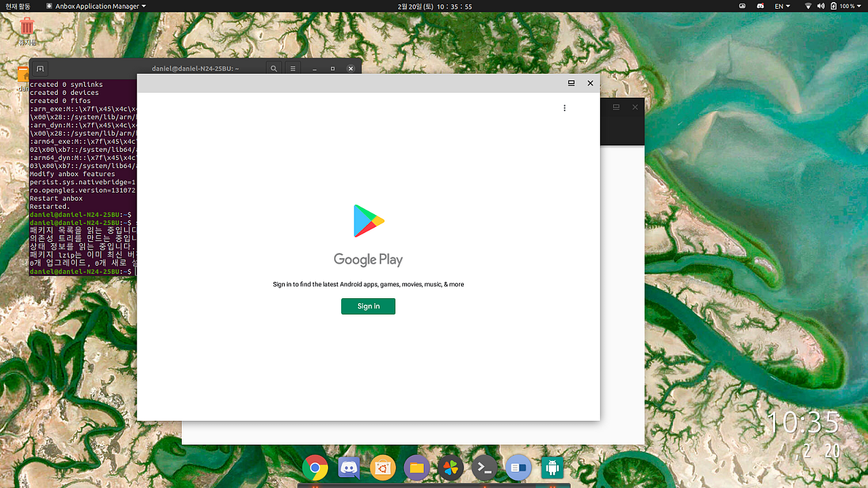Close the background Anbox window behind Google Play

tap(635, 107)
